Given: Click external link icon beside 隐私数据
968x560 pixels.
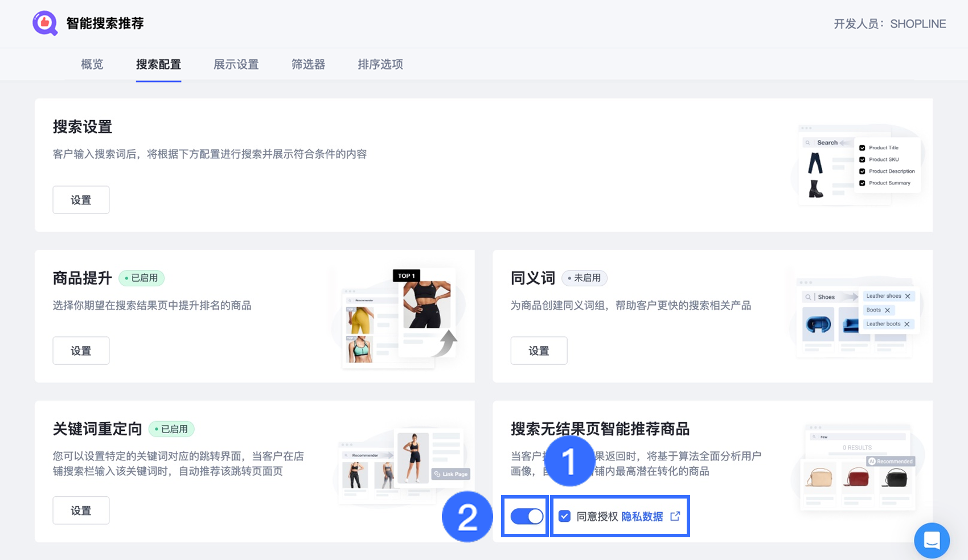Looking at the screenshot, I should 675,516.
